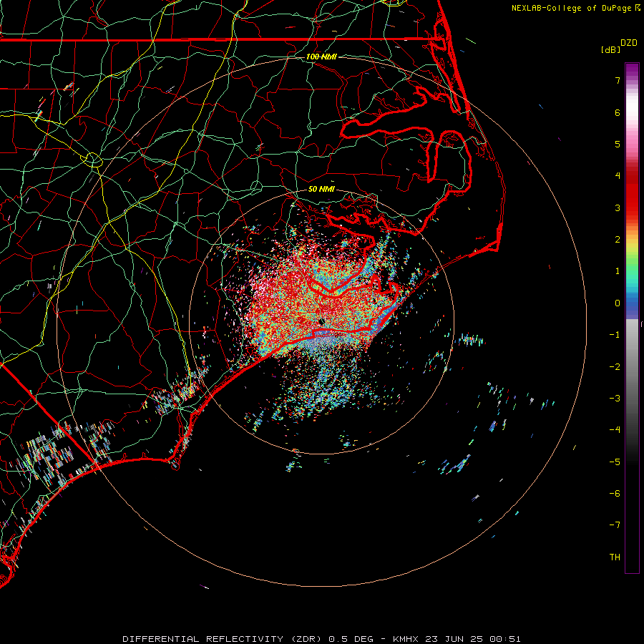Click the -3 value on the dB scale

click(615, 399)
